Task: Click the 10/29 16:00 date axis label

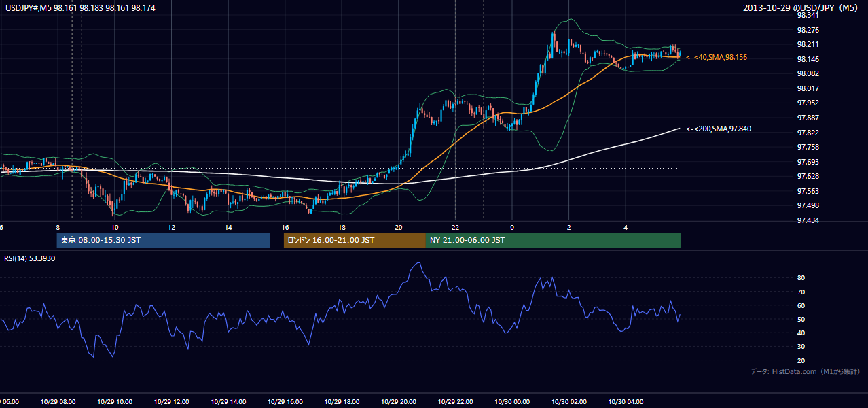Action: 285,402
